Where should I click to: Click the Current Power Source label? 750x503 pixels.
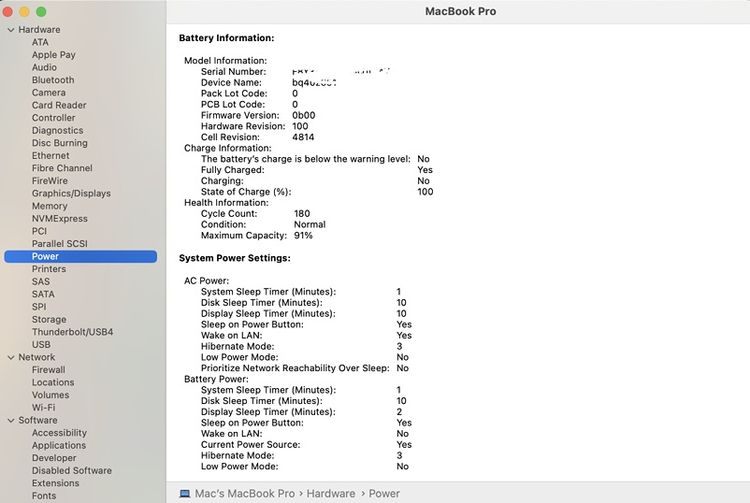tap(251, 445)
